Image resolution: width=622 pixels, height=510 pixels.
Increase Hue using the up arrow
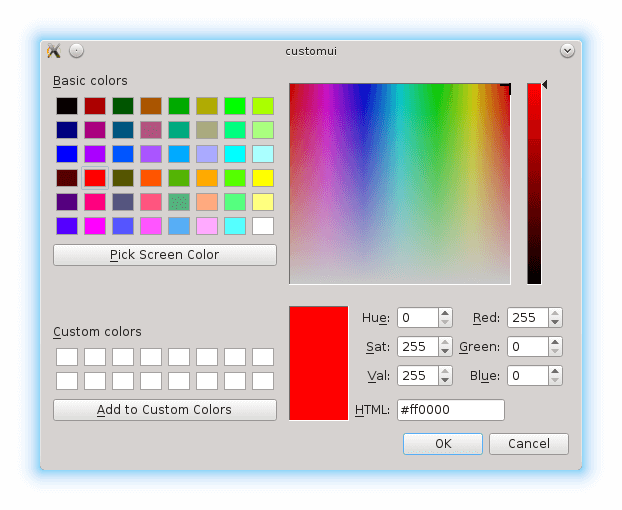[x=445, y=313]
